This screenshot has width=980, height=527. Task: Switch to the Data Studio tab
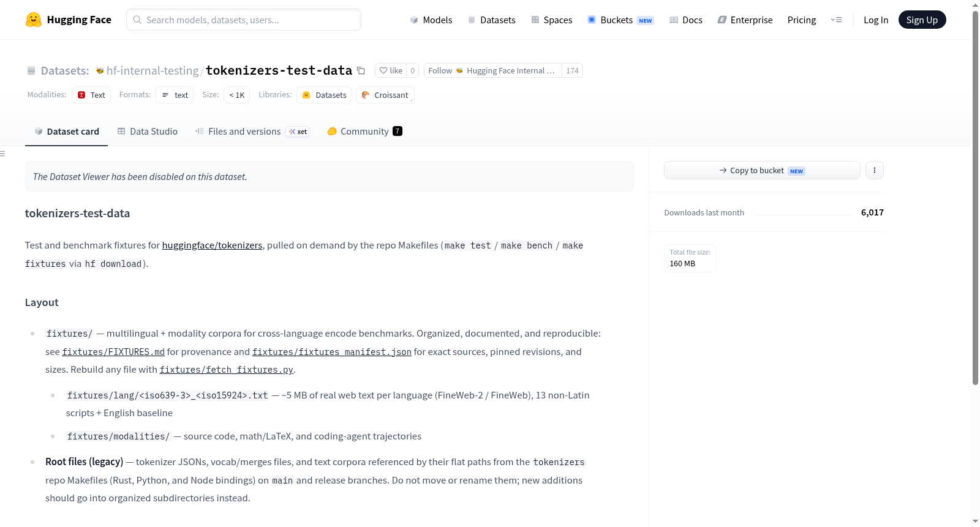click(148, 131)
